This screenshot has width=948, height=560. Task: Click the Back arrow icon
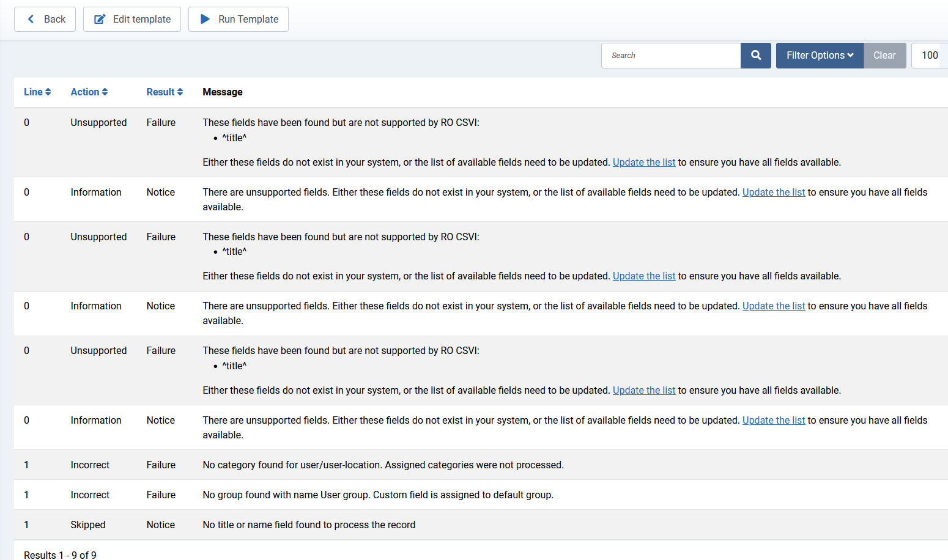point(31,20)
